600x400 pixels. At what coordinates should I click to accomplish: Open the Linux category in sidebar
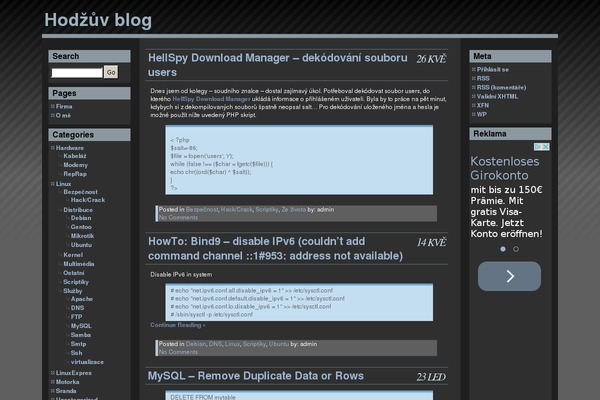click(x=64, y=184)
